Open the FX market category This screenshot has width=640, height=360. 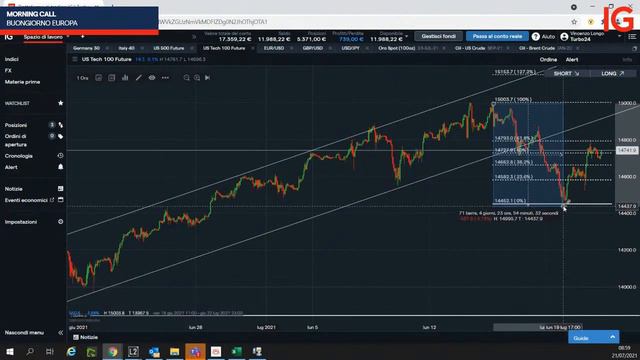tap(8, 71)
